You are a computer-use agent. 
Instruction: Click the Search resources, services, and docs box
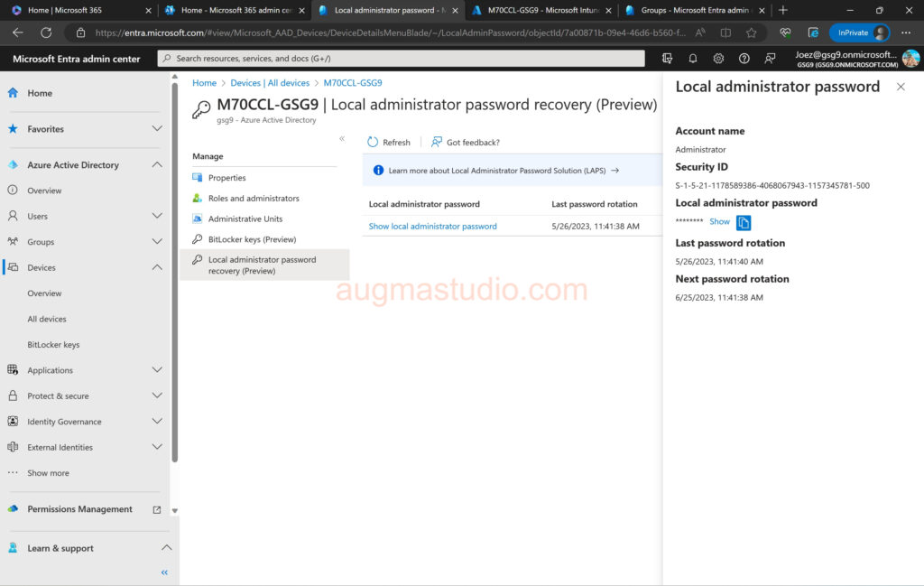click(402, 59)
